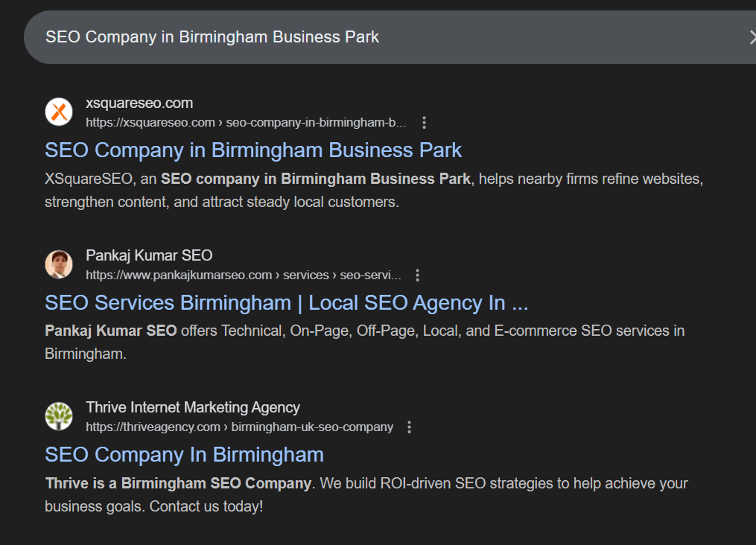This screenshot has width=756, height=545.
Task: Open the three-dot menu for the Thrive result
Action: pyautogui.click(x=409, y=427)
